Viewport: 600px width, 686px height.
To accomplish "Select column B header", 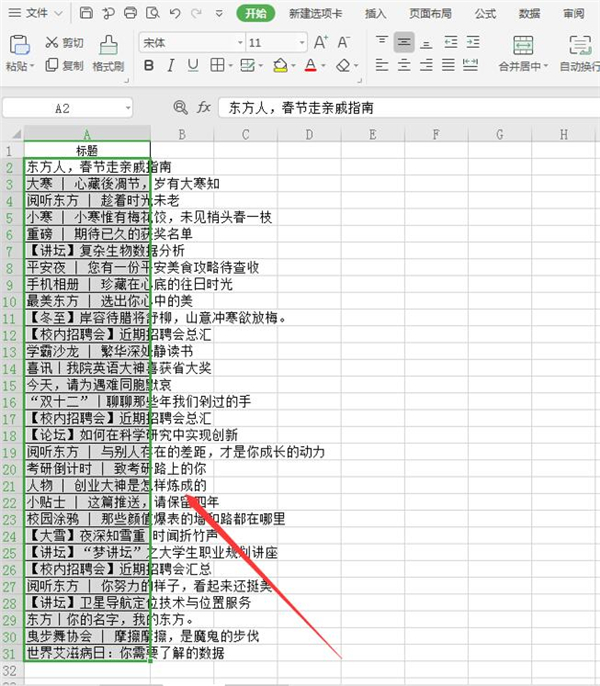I will coord(182,134).
